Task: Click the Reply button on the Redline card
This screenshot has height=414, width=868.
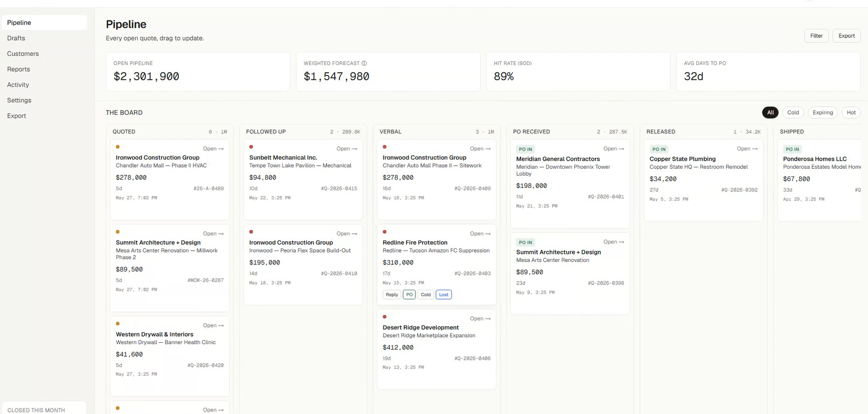Action: (392, 294)
